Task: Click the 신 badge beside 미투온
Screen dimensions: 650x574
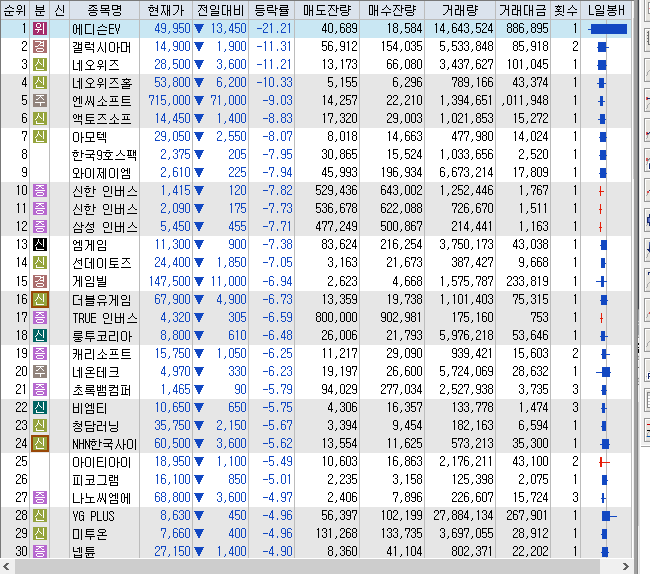Action: (40, 533)
